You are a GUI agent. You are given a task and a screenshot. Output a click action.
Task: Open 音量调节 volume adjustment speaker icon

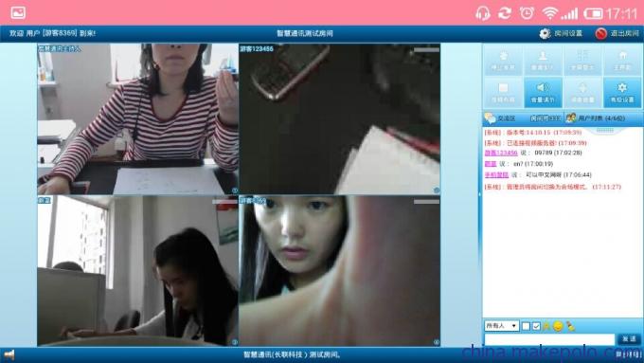point(543,93)
